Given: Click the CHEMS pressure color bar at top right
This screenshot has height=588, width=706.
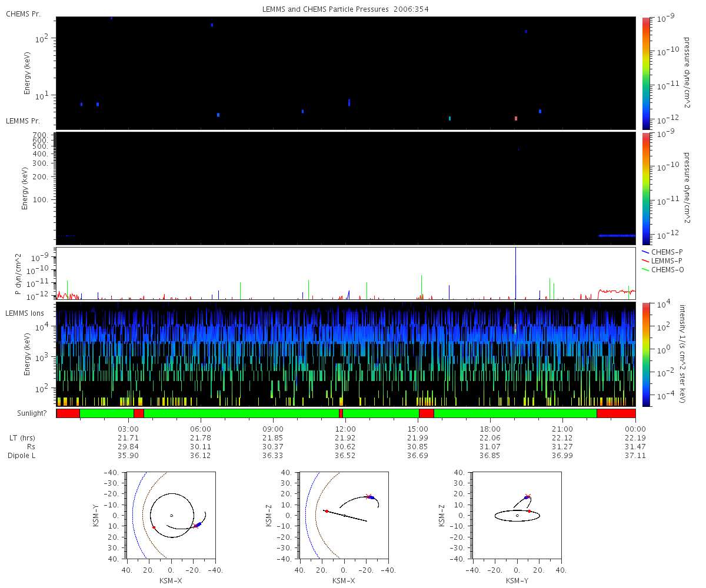Looking at the screenshot, I should pyautogui.click(x=645, y=73).
